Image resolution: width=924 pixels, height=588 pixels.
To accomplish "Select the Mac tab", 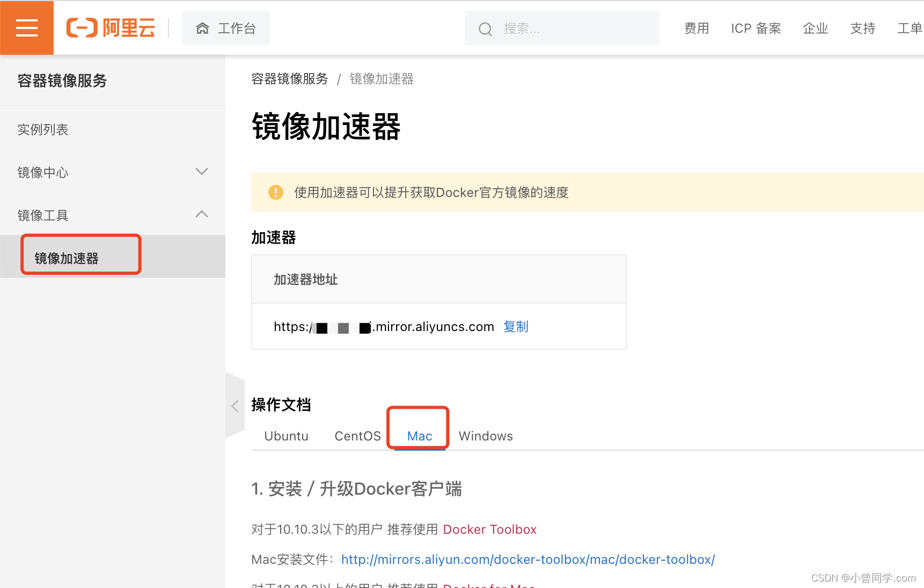I will [x=420, y=436].
